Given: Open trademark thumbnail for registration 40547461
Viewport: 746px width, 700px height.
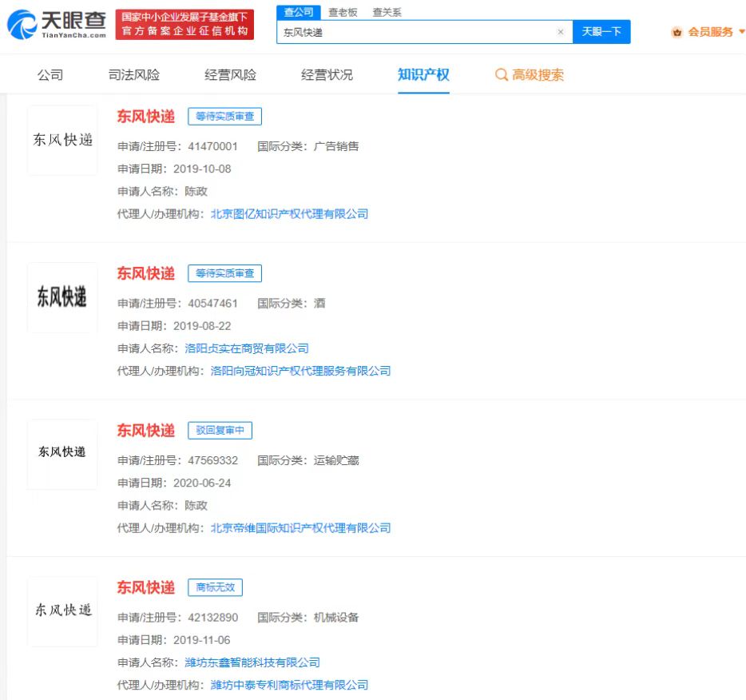Looking at the screenshot, I should point(62,297).
